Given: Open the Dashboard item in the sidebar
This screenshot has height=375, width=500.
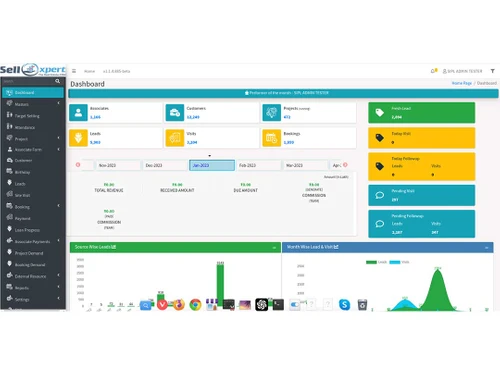Looking at the screenshot, I should tap(33, 93).
